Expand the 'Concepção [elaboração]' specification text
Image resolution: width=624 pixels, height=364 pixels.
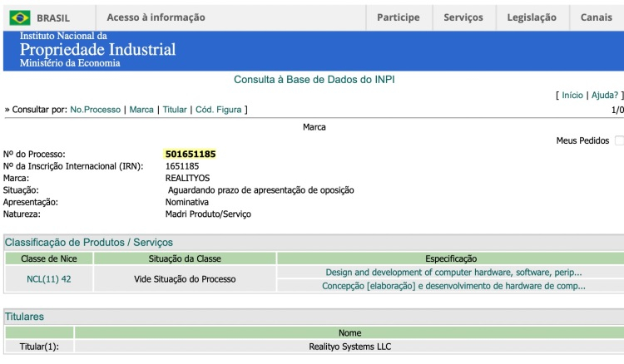click(x=453, y=286)
